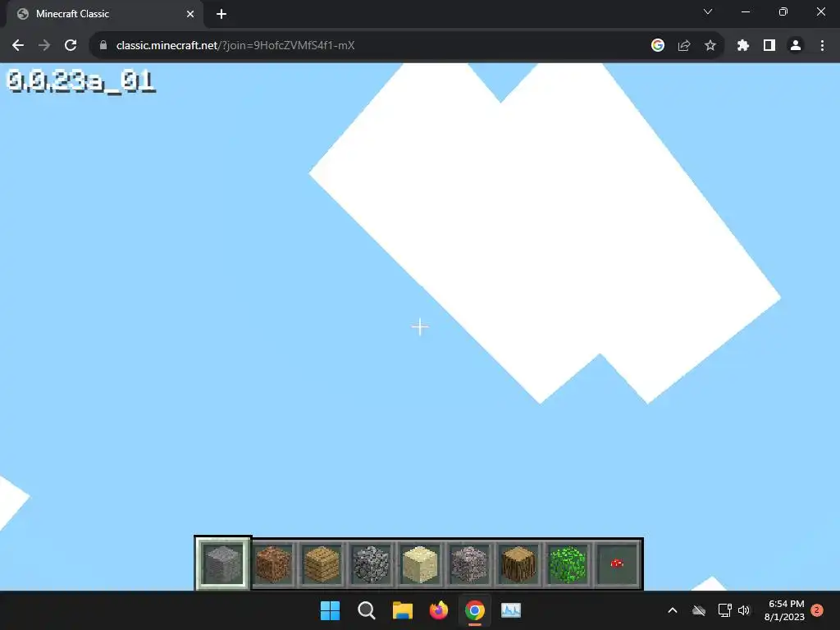Open the Chrome profile menu
The height and width of the screenshot is (630, 840).
click(x=796, y=46)
